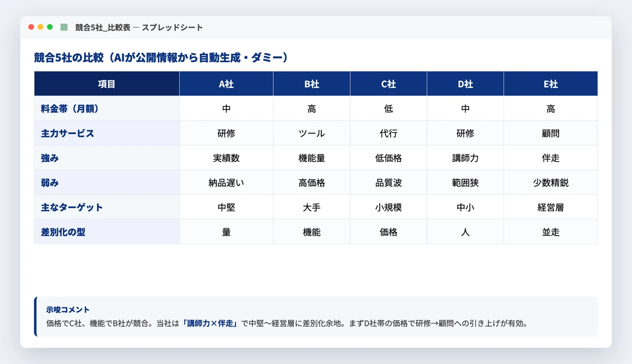Image resolution: width=632 pixels, height=364 pixels.
Task: Select row label 料金帯（月額）
Action: (x=107, y=108)
